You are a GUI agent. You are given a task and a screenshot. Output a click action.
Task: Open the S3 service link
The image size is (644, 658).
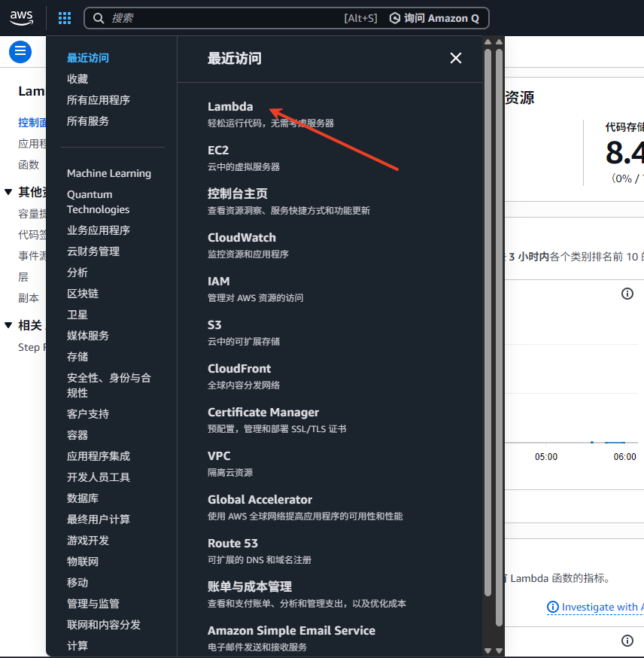tap(214, 324)
